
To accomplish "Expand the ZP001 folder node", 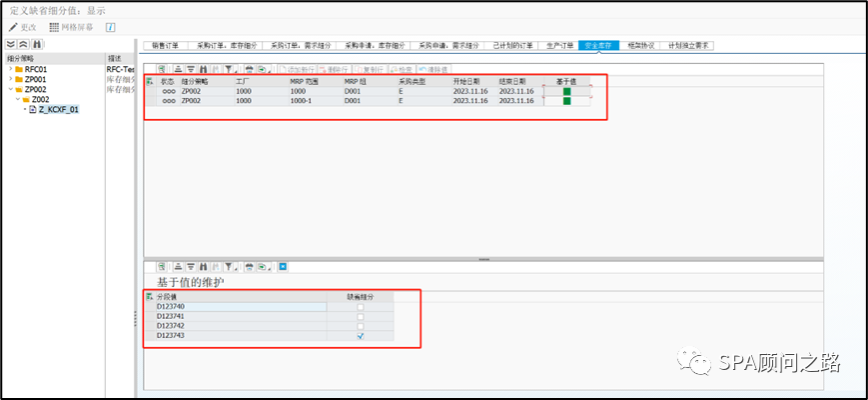I will pyautogui.click(x=11, y=79).
